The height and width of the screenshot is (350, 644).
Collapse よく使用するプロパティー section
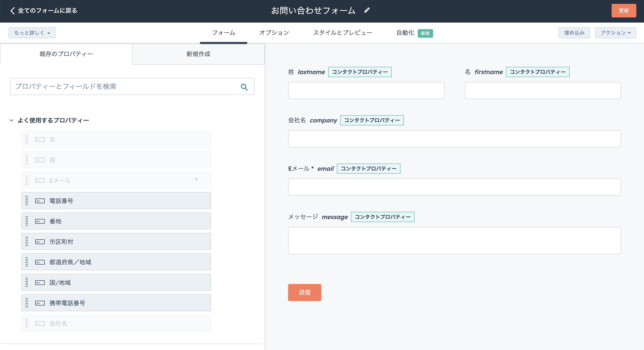pyautogui.click(x=12, y=120)
